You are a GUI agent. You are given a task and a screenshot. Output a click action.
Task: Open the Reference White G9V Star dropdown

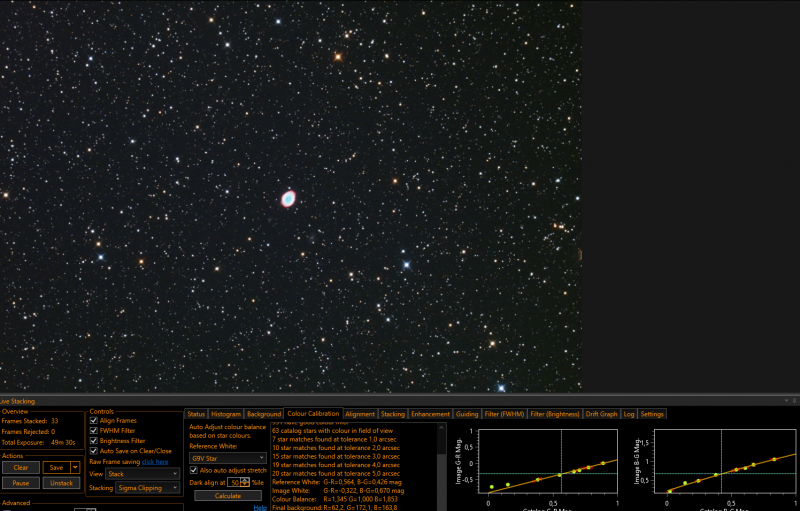point(228,458)
